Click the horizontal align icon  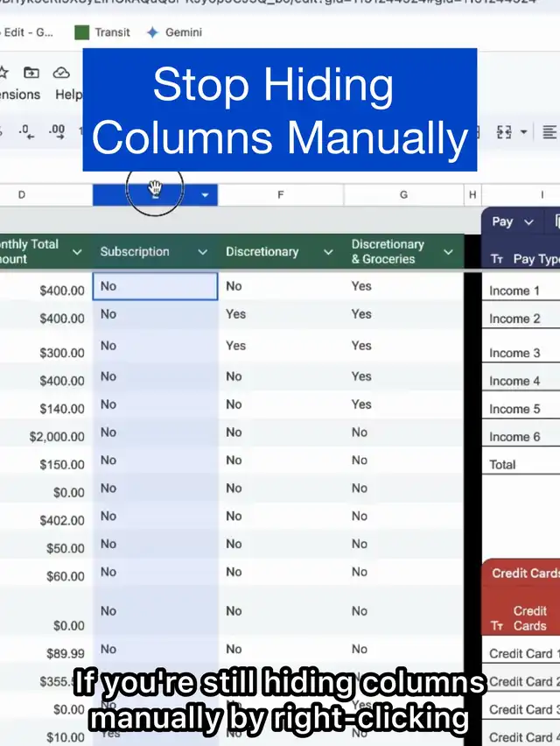[549, 132]
